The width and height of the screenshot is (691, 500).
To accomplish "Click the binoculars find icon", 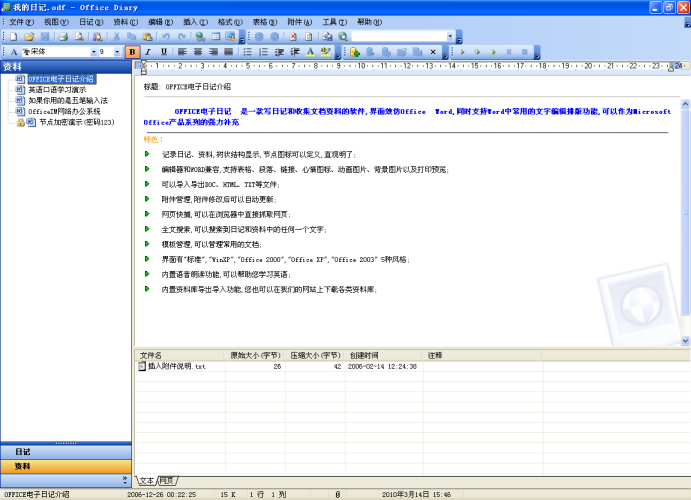I will pos(98,37).
